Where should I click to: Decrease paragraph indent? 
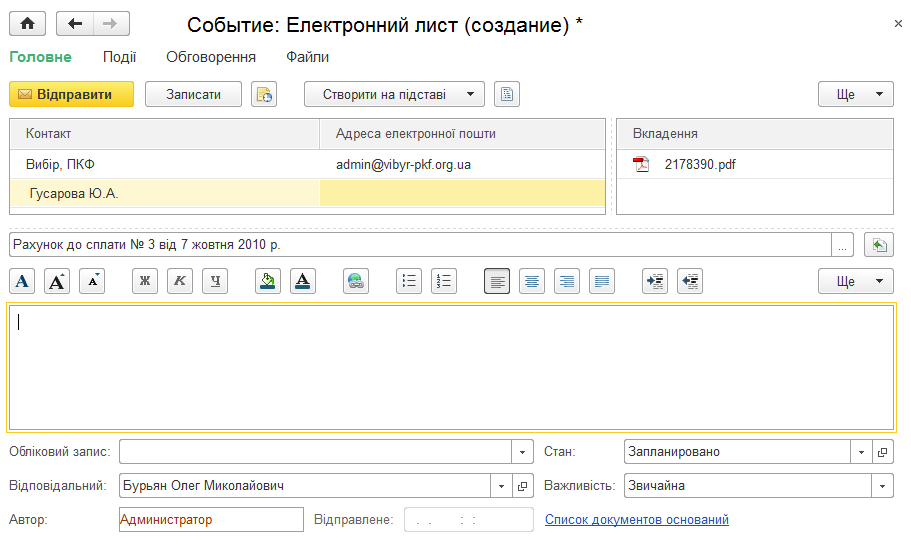click(690, 281)
